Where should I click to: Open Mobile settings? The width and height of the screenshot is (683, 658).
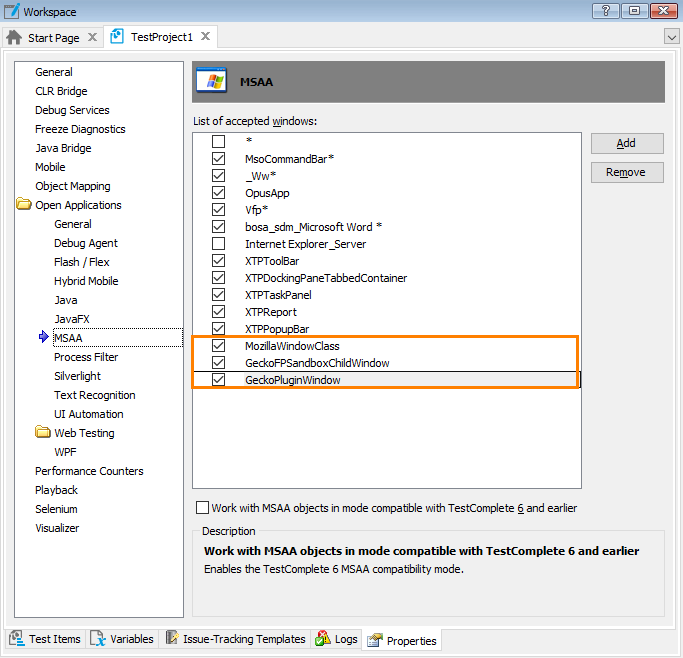coord(50,167)
